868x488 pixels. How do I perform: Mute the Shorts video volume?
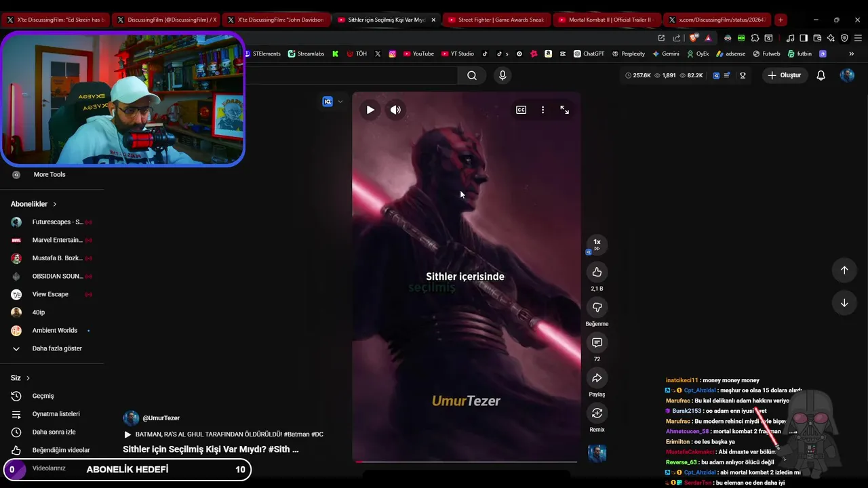(x=395, y=110)
